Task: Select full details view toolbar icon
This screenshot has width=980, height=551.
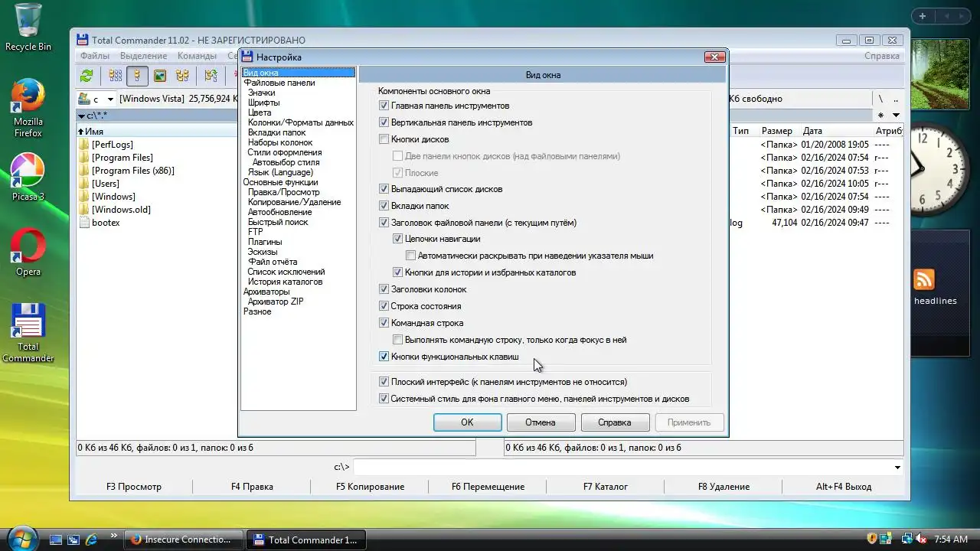Action: [138, 76]
